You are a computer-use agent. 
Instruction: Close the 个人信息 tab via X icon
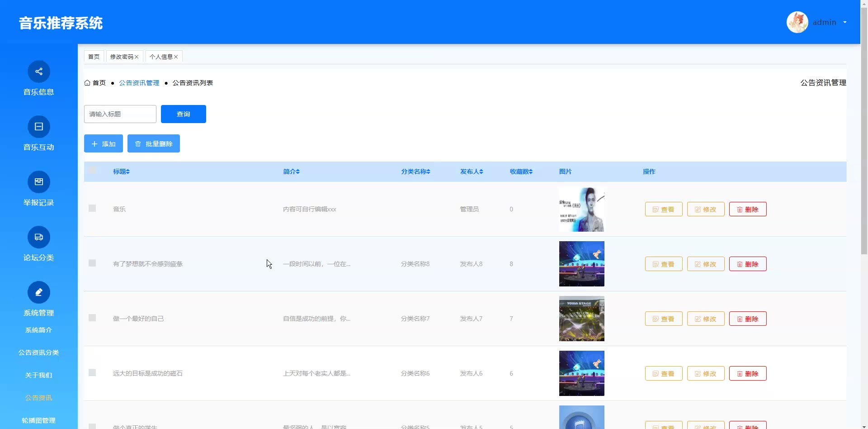[x=176, y=57]
